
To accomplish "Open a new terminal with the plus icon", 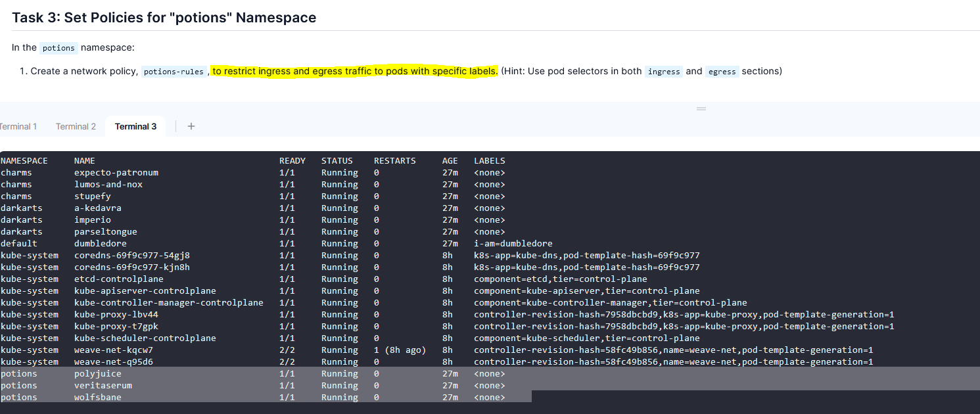I will tap(191, 126).
